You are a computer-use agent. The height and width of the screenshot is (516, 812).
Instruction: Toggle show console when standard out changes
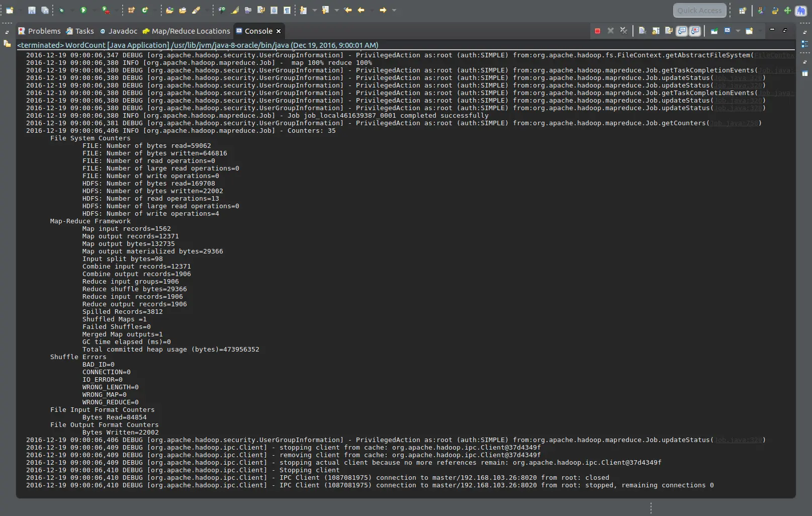click(682, 31)
